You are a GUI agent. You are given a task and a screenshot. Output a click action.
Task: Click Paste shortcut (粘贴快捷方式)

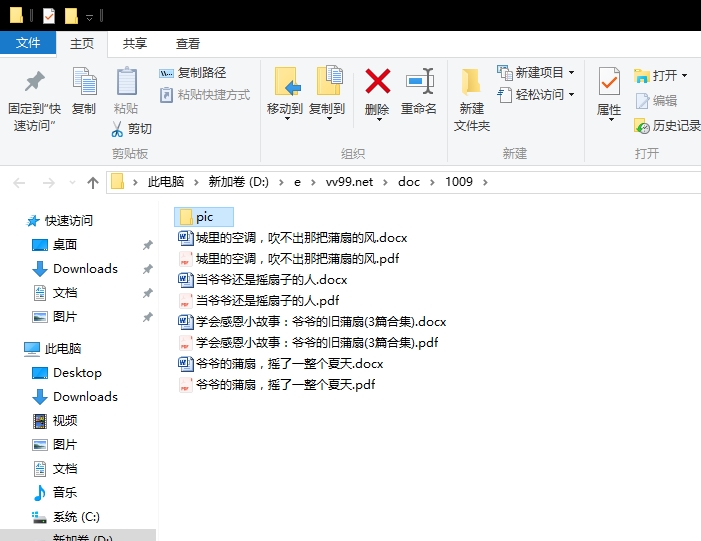205,95
